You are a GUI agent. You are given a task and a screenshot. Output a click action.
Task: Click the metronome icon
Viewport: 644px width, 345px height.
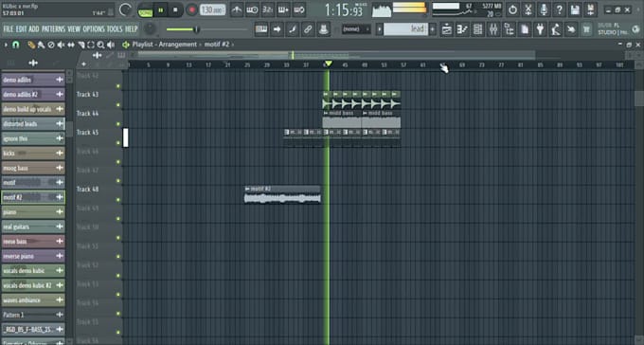pyautogui.click(x=237, y=9)
